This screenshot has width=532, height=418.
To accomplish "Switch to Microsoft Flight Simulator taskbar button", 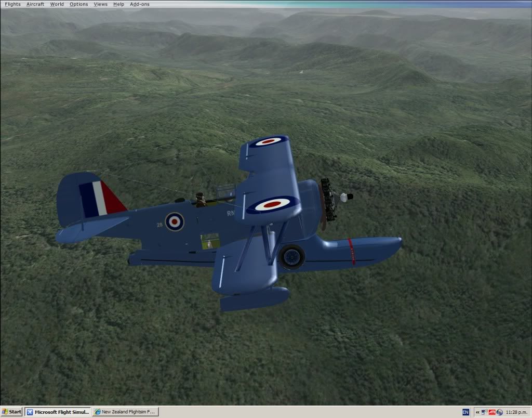I will tap(58, 412).
